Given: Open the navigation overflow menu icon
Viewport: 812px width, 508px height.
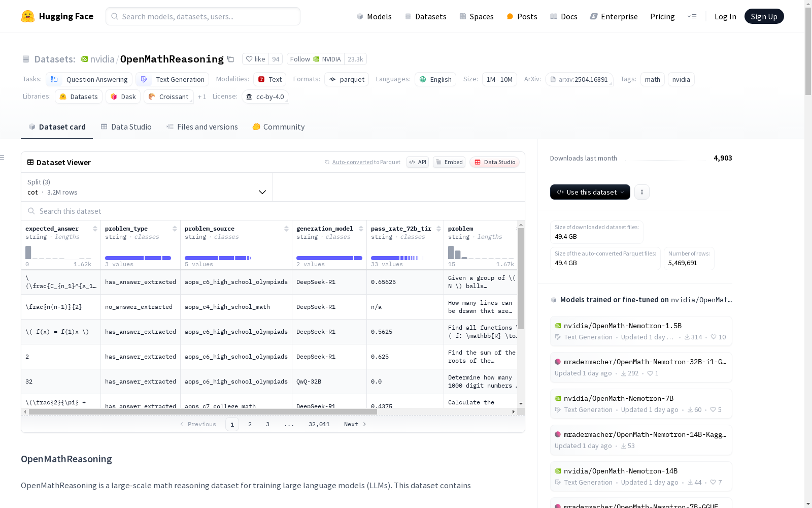Looking at the screenshot, I should (692, 16).
